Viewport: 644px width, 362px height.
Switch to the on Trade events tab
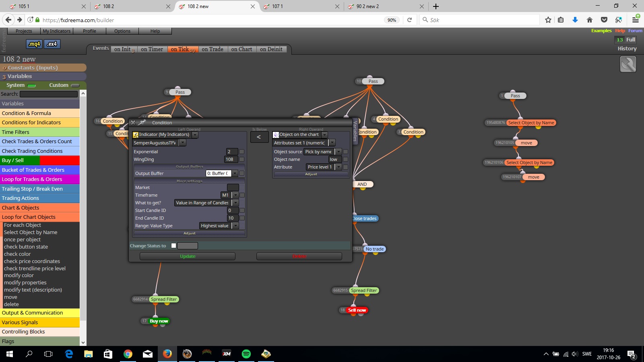click(213, 49)
